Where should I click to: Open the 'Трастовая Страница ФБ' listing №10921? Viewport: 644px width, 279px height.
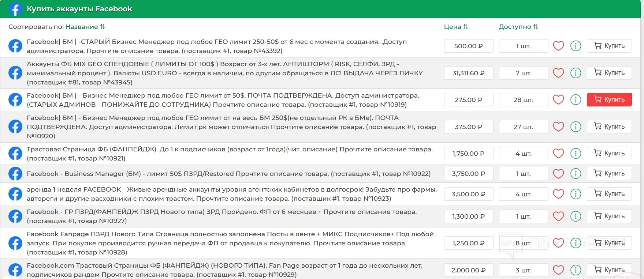[x=230, y=154]
